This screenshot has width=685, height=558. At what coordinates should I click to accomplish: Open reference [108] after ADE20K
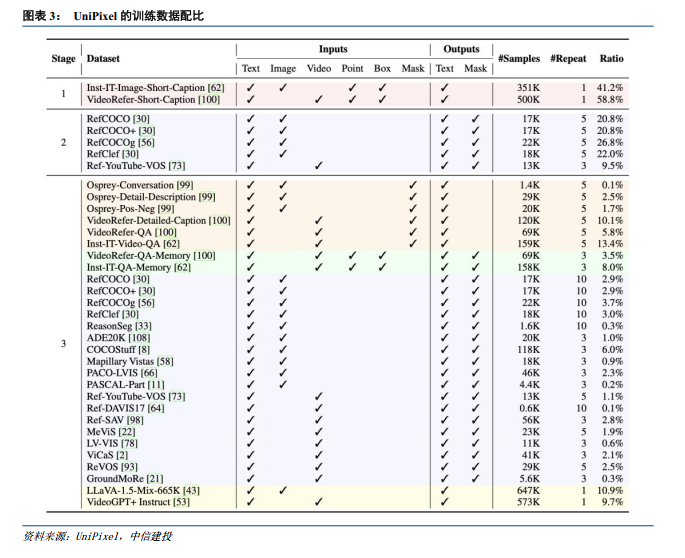pyautogui.click(x=139, y=338)
